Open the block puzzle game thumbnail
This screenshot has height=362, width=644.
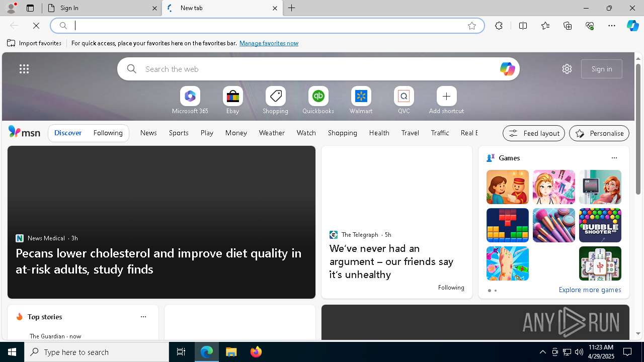tap(508, 225)
